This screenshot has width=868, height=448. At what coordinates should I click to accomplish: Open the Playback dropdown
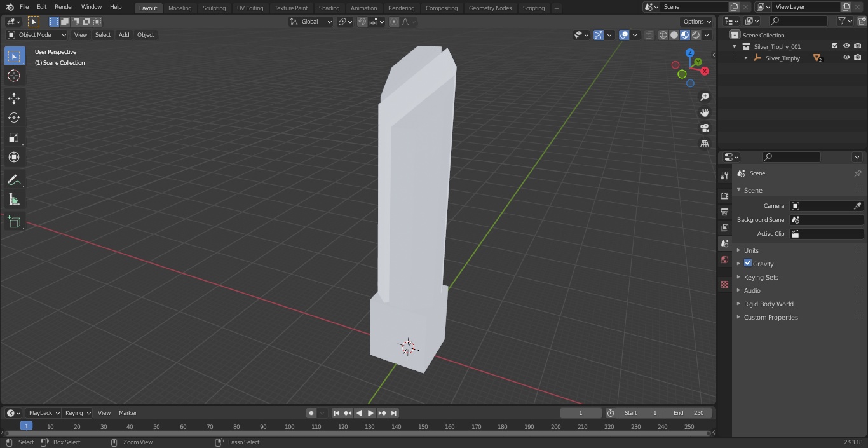[43, 413]
